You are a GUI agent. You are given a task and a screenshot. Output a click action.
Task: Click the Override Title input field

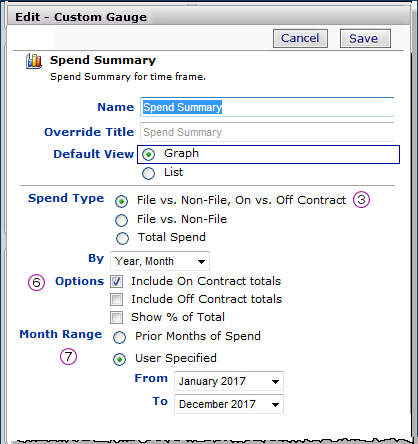(x=267, y=132)
